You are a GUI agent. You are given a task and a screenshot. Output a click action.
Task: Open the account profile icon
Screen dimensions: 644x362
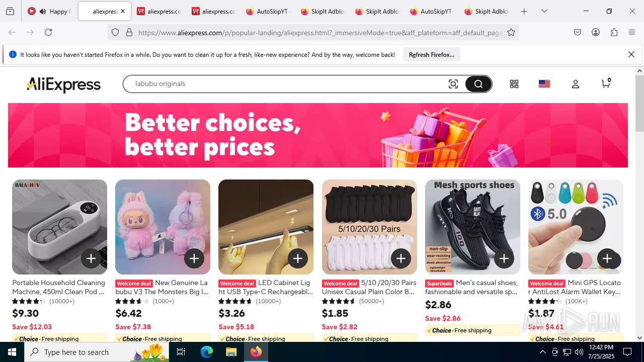pos(576,84)
